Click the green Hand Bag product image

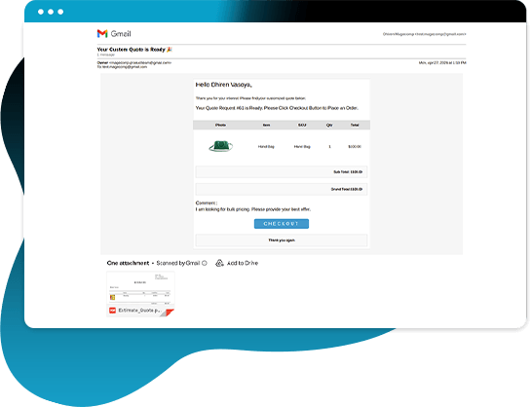tap(221, 146)
